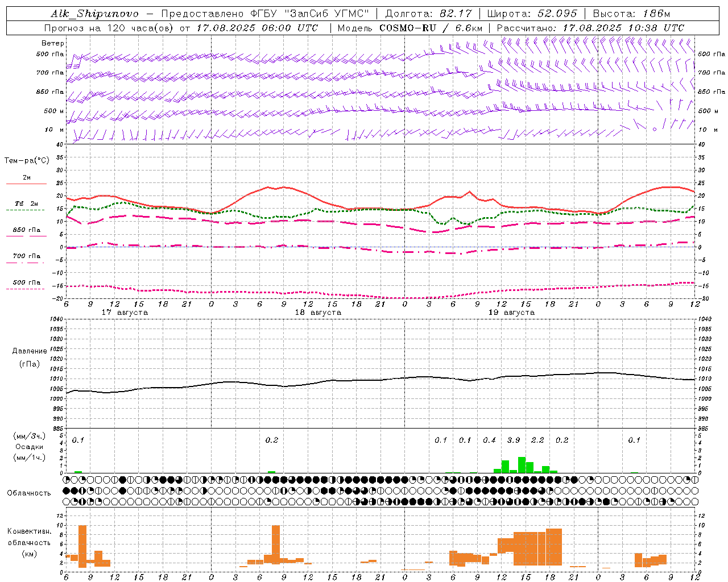Click the Давление pressure panel label

(x=30, y=351)
